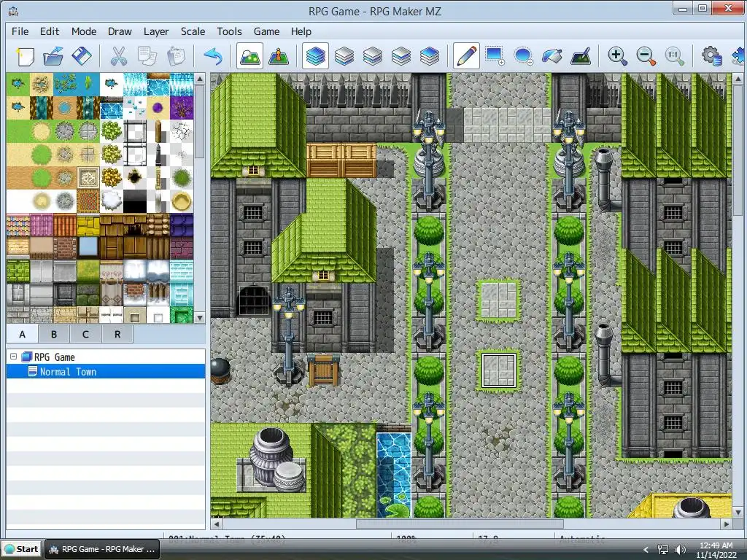Image resolution: width=747 pixels, height=560 pixels.
Task: Select the Layer 4 icon
Action: coord(430,56)
